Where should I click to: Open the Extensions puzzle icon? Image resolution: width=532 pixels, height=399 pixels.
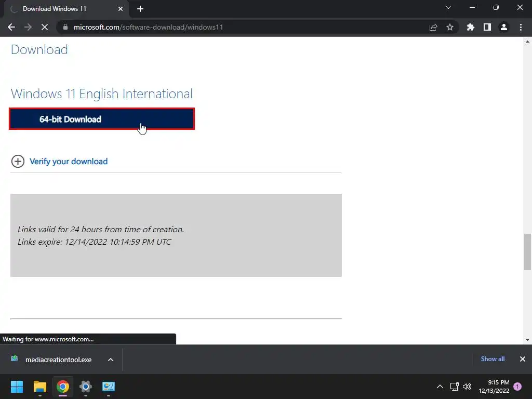coord(471,27)
